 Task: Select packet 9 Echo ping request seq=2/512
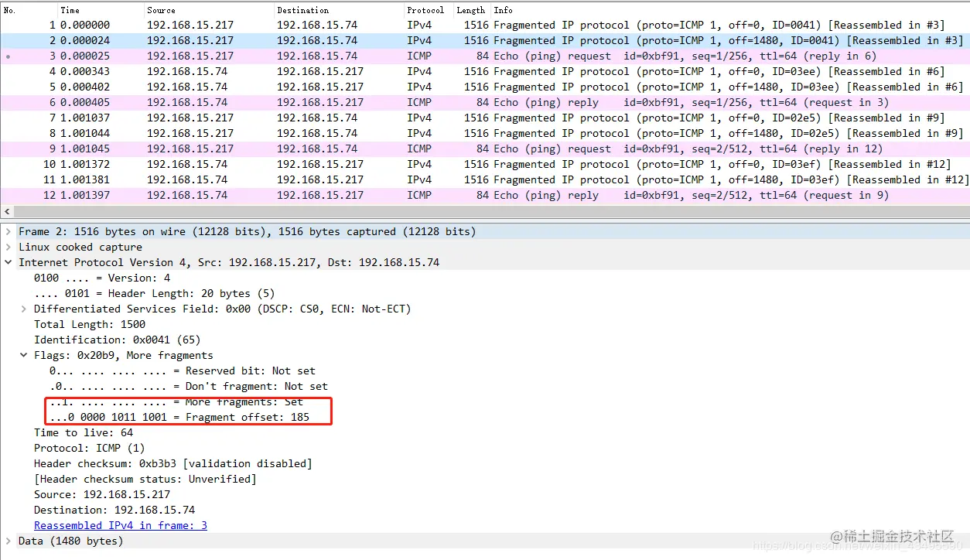coord(485,149)
